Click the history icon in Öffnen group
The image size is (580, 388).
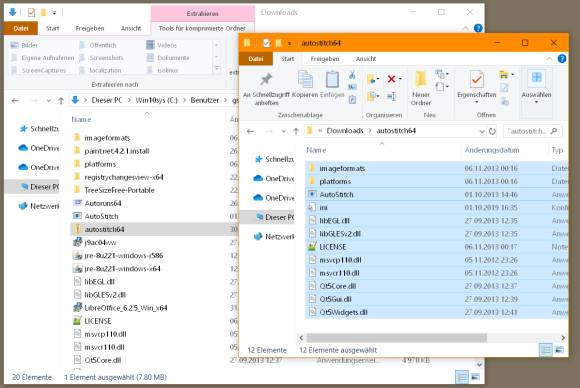pos(505,101)
